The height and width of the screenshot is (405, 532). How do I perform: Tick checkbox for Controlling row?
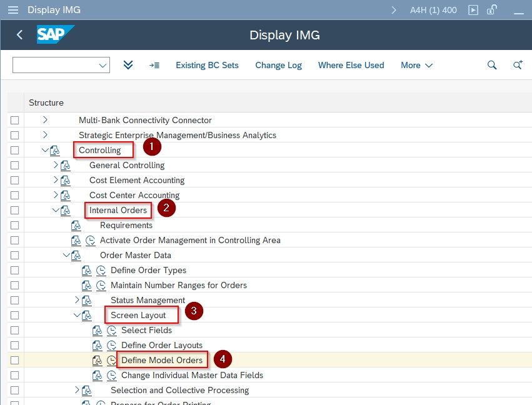click(14, 150)
